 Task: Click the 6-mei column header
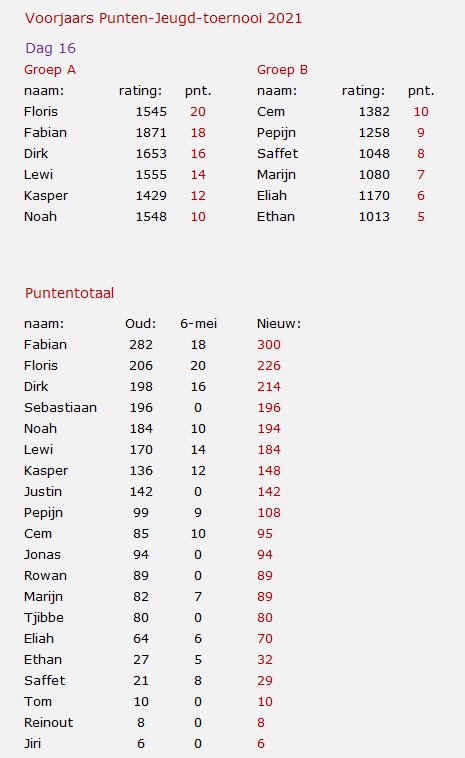tap(198, 323)
